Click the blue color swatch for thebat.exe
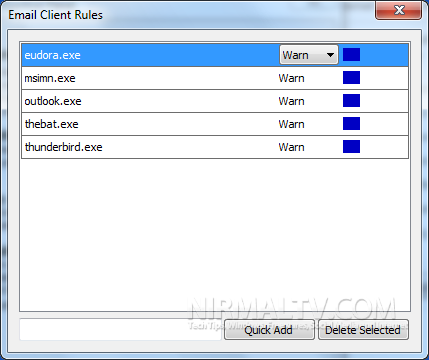This screenshot has width=429, height=360. click(x=351, y=124)
